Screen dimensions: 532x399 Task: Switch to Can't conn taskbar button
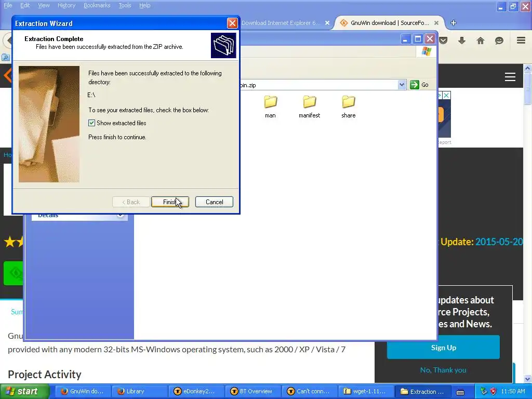(x=310, y=391)
